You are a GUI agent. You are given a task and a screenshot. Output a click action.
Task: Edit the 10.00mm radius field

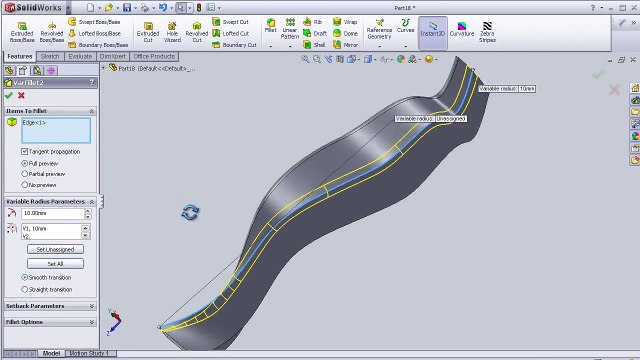pos(53,213)
